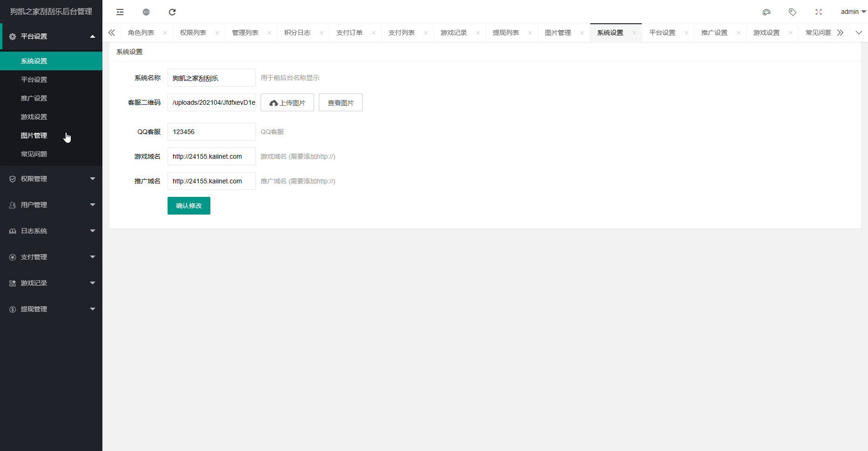
Task: Switch to the 管理列表 tab
Action: [x=245, y=33]
